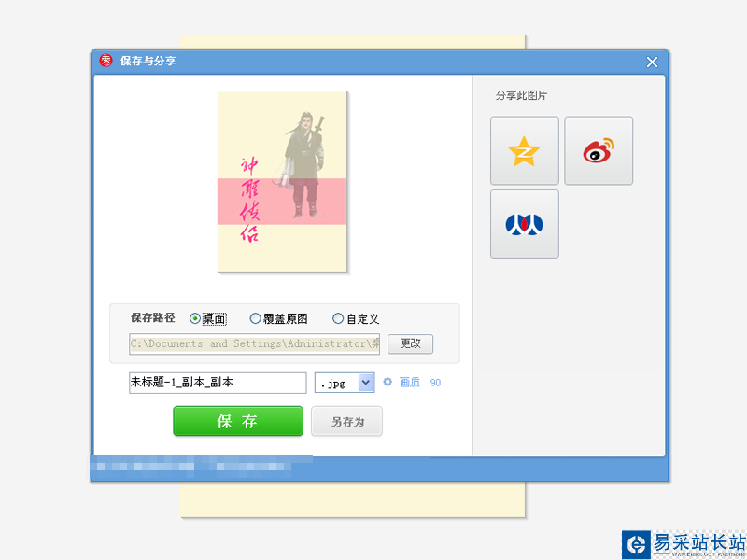The image size is (747, 560).
Task: Share image to Sina Weibo
Action: tap(599, 151)
